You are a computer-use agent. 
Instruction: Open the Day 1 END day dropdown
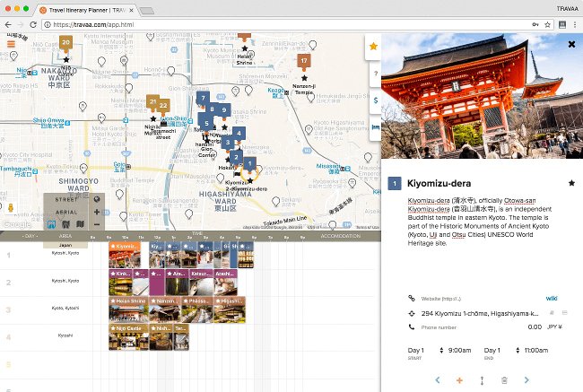(502, 351)
